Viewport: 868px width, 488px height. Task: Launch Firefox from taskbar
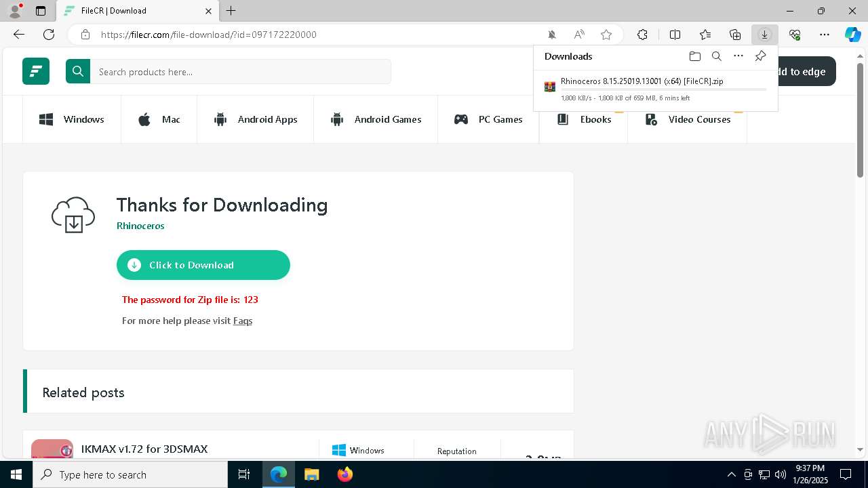345,474
